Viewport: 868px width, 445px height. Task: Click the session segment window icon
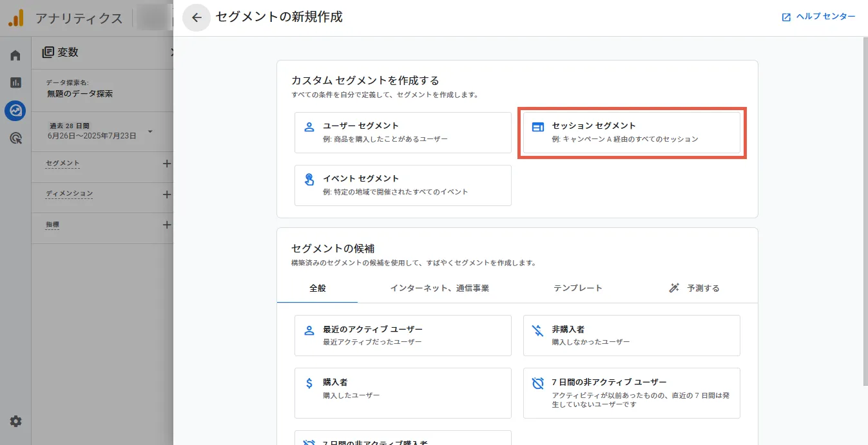538,127
